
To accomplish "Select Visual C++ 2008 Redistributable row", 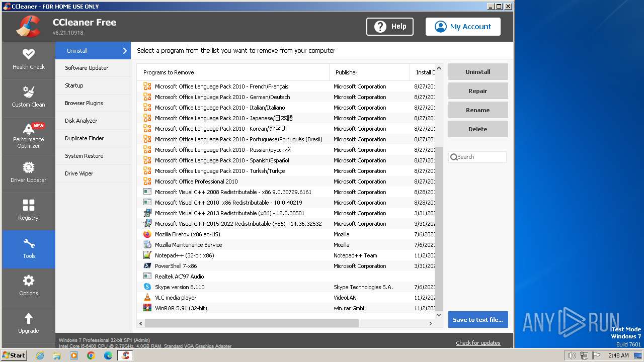I will [x=286, y=192].
